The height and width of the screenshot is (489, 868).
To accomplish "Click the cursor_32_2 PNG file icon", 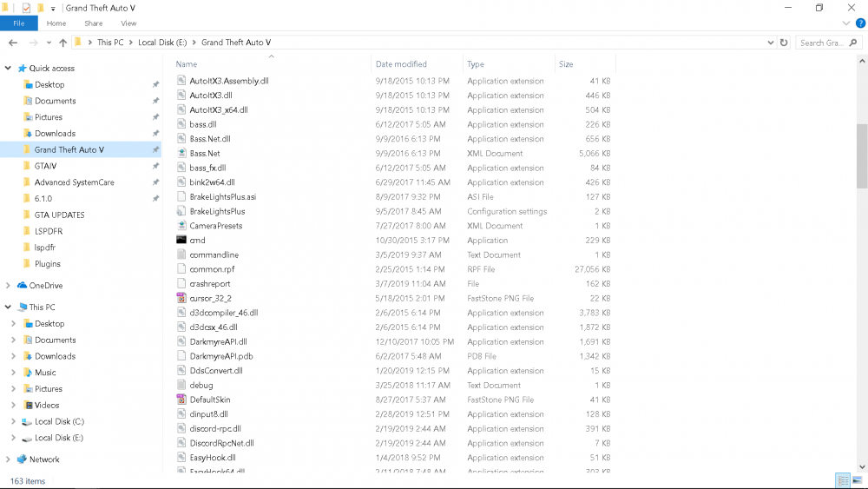I will pyautogui.click(x=181, y=298).
